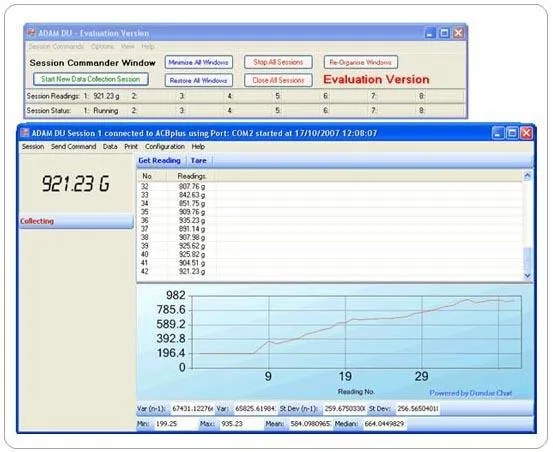This screenshot has height=452, width=553.
Task: Close the Evaluation Version window
Action: [x=458, y=33]
